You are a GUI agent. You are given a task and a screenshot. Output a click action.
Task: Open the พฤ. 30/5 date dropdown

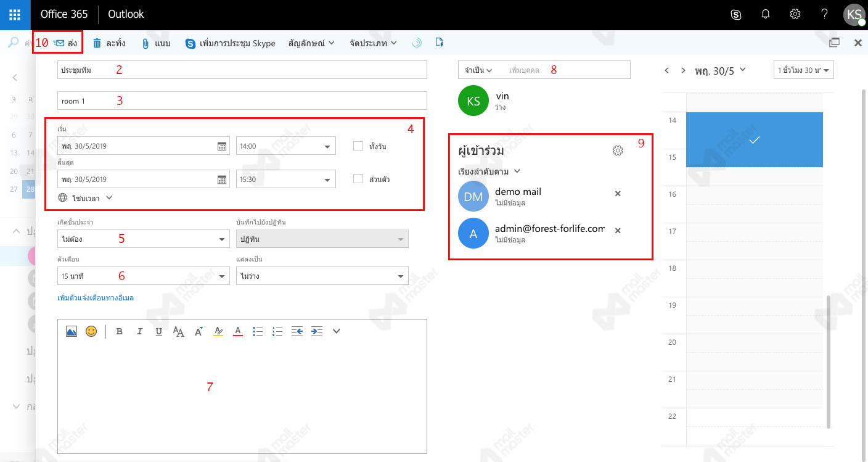click(720, 70)
